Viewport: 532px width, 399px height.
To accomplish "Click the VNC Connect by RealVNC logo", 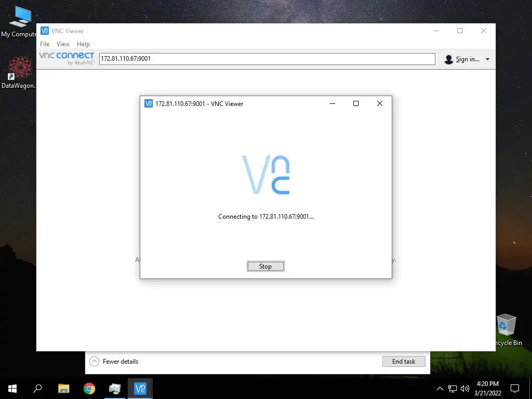I will click(x=66, y=58).
